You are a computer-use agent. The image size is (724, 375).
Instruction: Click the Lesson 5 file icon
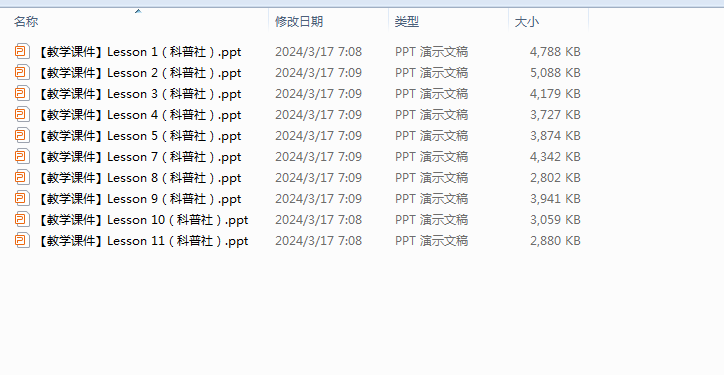click(22, 136)
